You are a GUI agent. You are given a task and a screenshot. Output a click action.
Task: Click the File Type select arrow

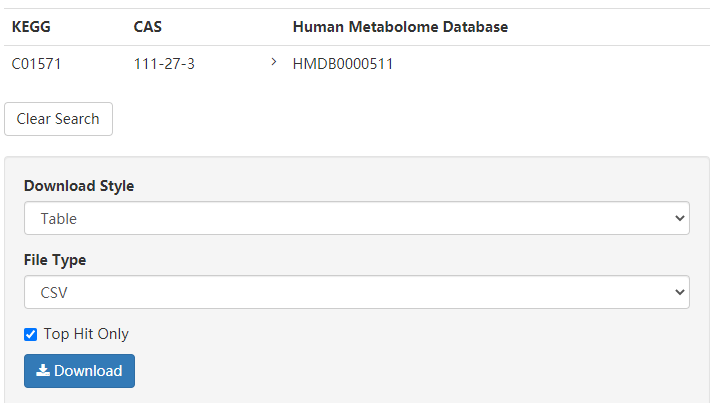pyautogui.click(x=680, y=292)
